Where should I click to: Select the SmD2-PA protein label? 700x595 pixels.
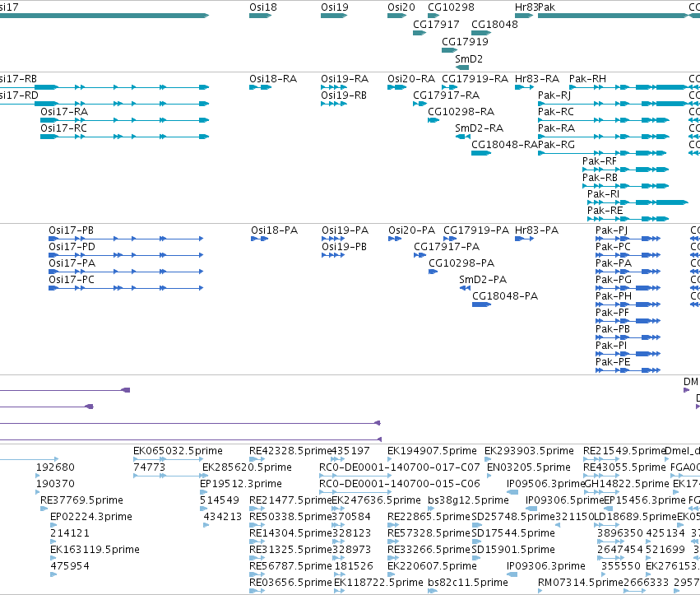[x=483, y=281]
